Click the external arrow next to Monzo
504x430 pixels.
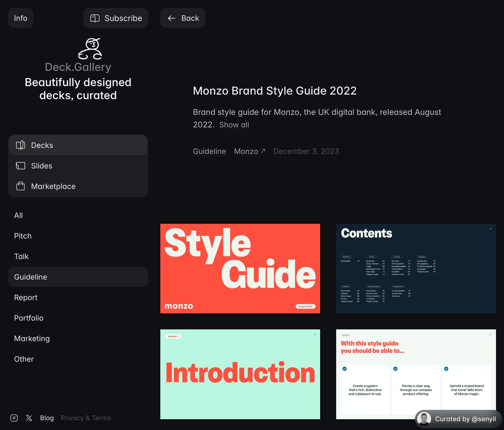263,151
